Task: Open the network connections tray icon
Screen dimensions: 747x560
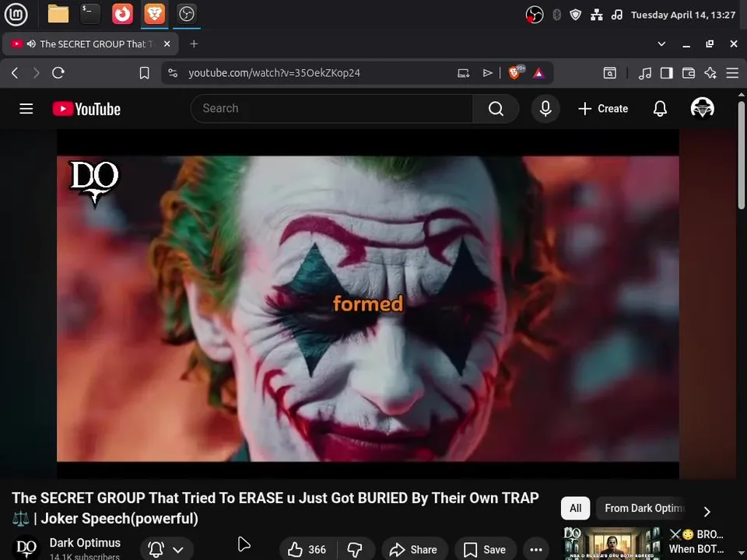Action: [x=597, y=15]
